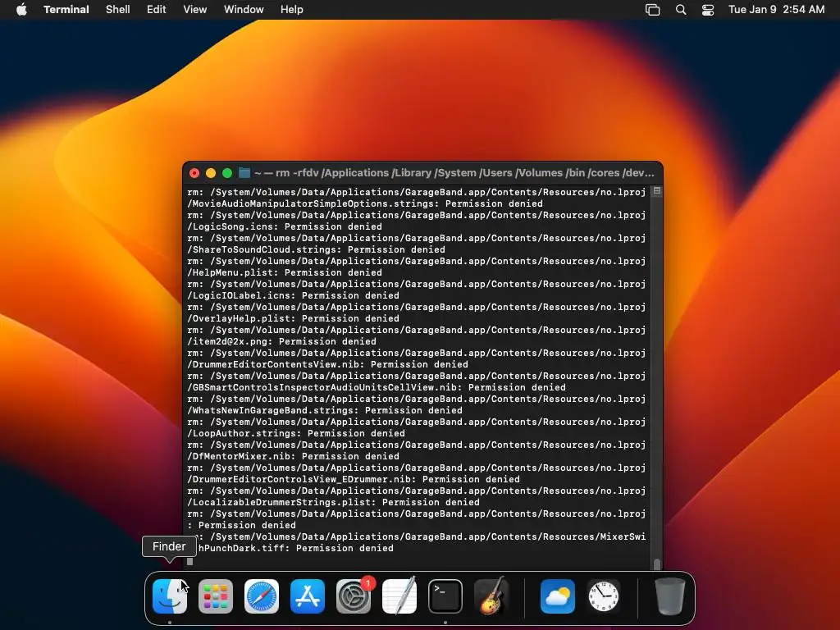840x630 pixels.
Task: Click the HelpMenu.plist output line
Action: click(285, 272)
